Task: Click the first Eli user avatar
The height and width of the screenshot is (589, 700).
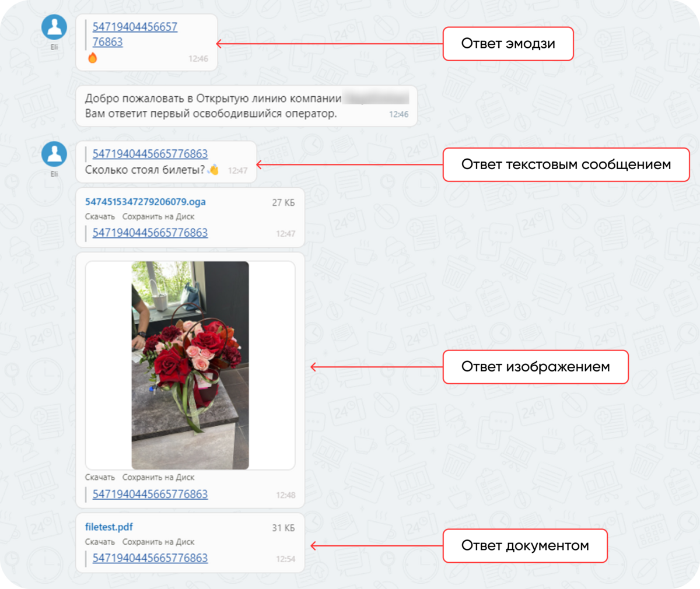Action: coord(54,27)
